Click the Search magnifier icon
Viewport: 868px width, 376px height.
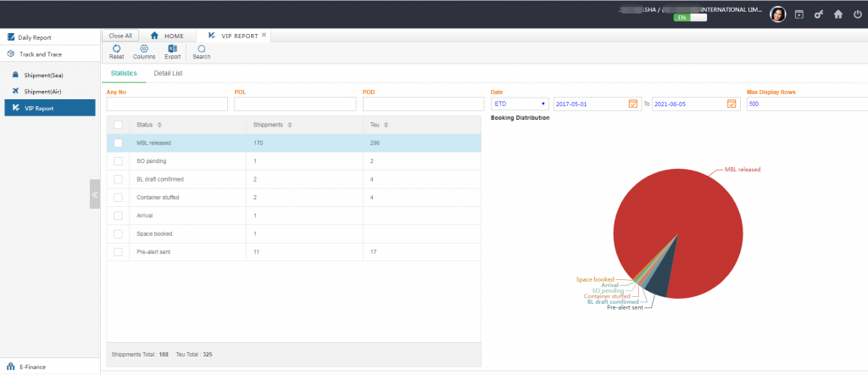201,49
